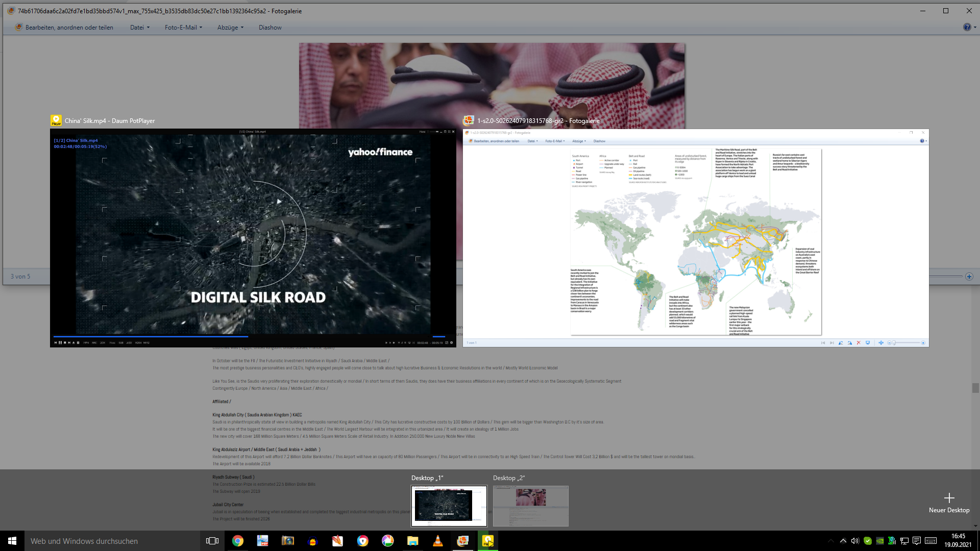Click the green checkmark security tray icon

tap(868, 541)
